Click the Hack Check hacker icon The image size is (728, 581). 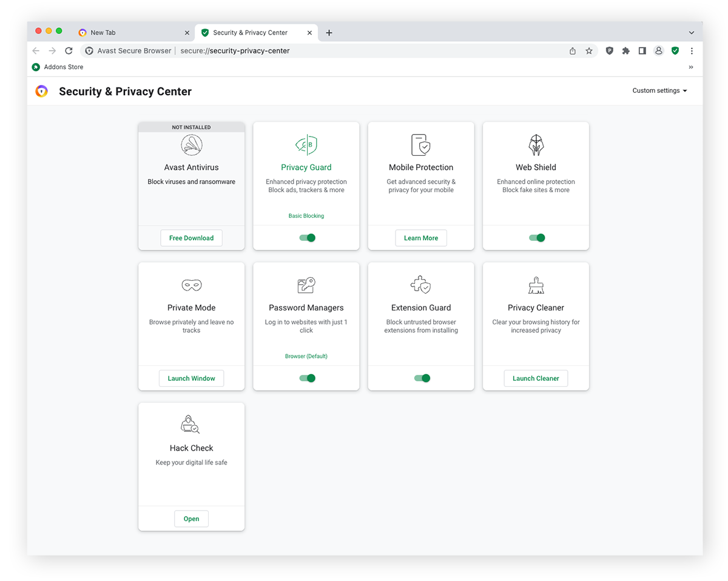tap(191, 425)
